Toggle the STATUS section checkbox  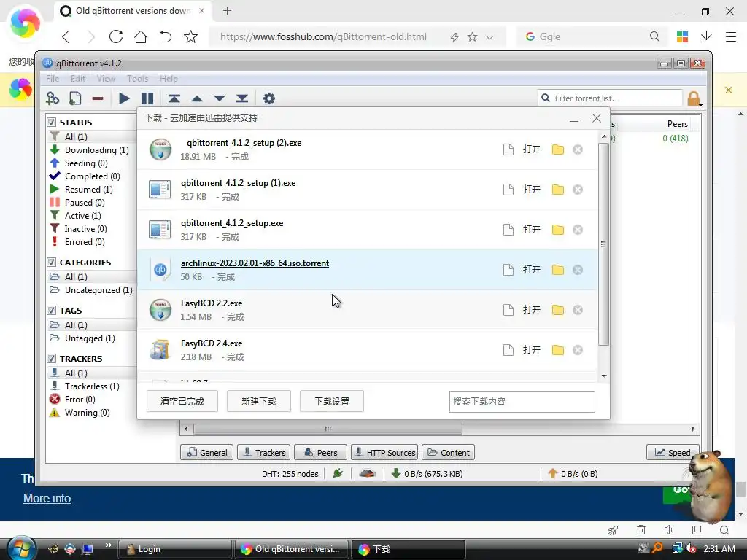click(52, 122)
